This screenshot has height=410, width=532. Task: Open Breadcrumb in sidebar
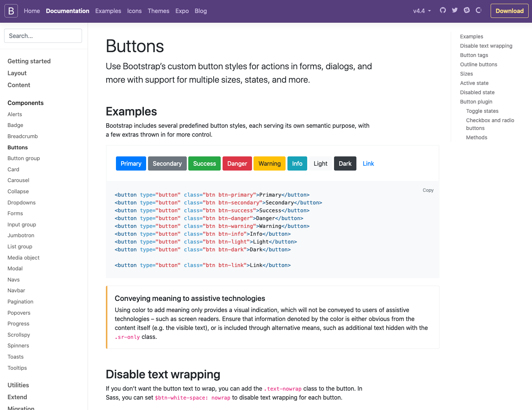(x=23, y=136)
